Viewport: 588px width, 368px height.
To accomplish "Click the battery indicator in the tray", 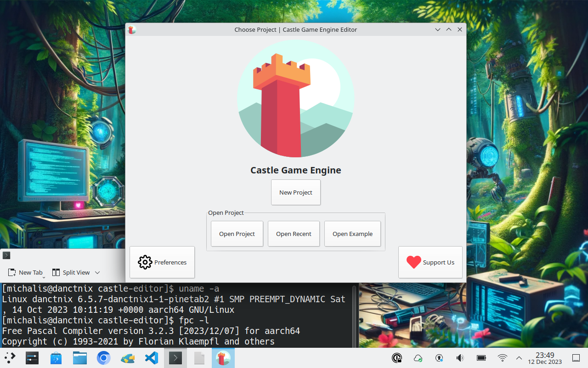I will pyautogui.click(x=481, y=358).
